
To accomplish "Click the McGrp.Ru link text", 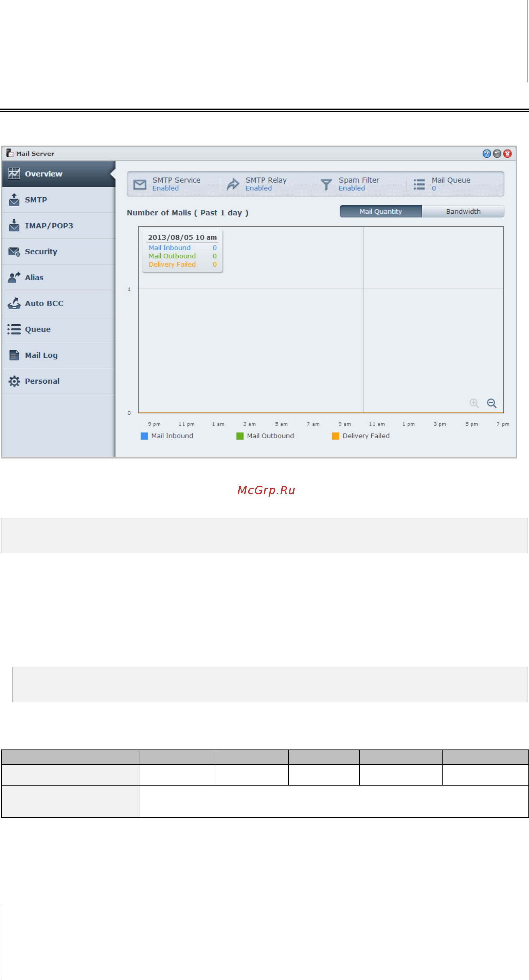I will (266, 490).
